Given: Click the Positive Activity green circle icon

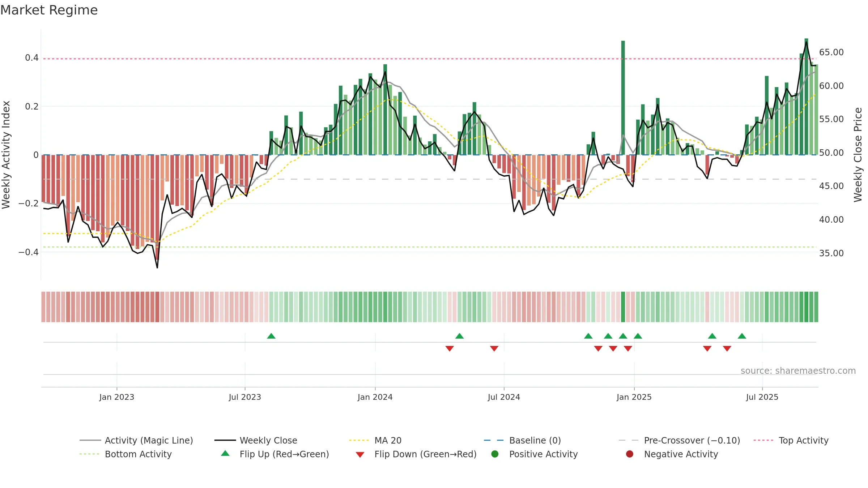Looking at the screenshot, I should [495, 454].
